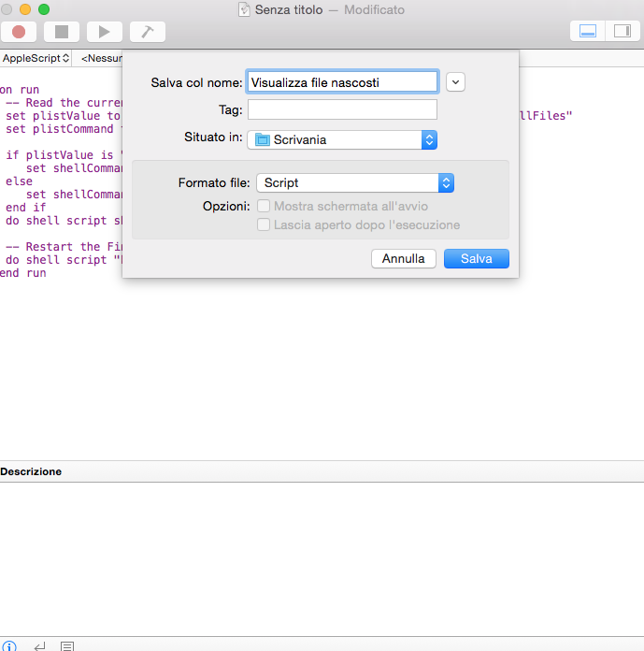Show the description info icon at bottom
Screen dimensions: 644x651
(9, 646)
